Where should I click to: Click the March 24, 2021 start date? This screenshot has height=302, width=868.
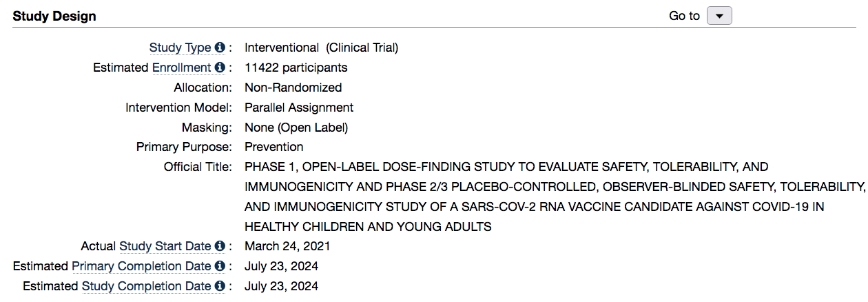288,246
